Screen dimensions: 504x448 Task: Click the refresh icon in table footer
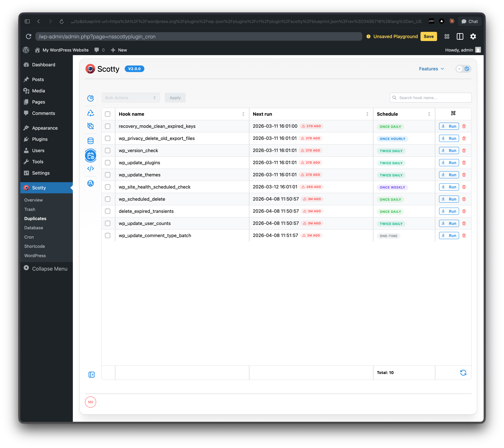(x=463, y=373)
